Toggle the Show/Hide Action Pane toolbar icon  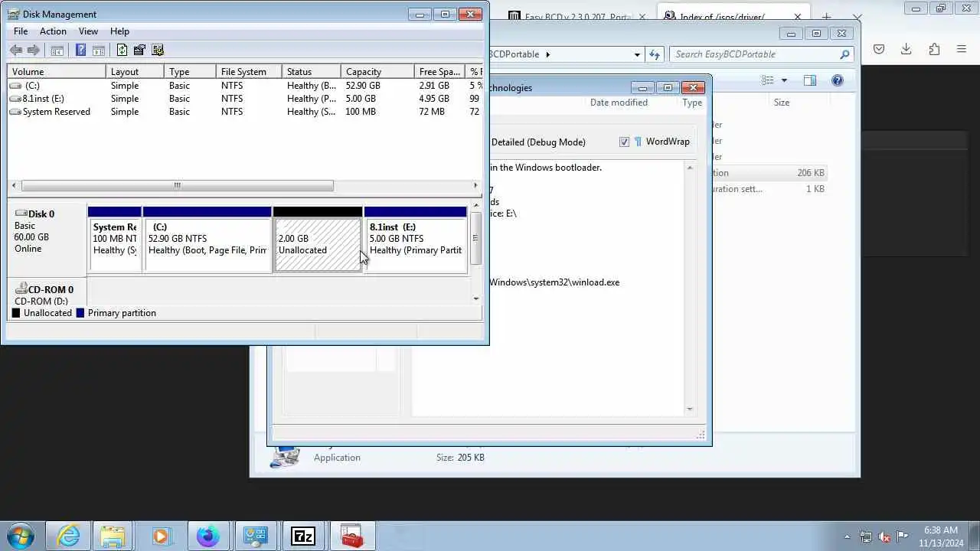(99, 51)
